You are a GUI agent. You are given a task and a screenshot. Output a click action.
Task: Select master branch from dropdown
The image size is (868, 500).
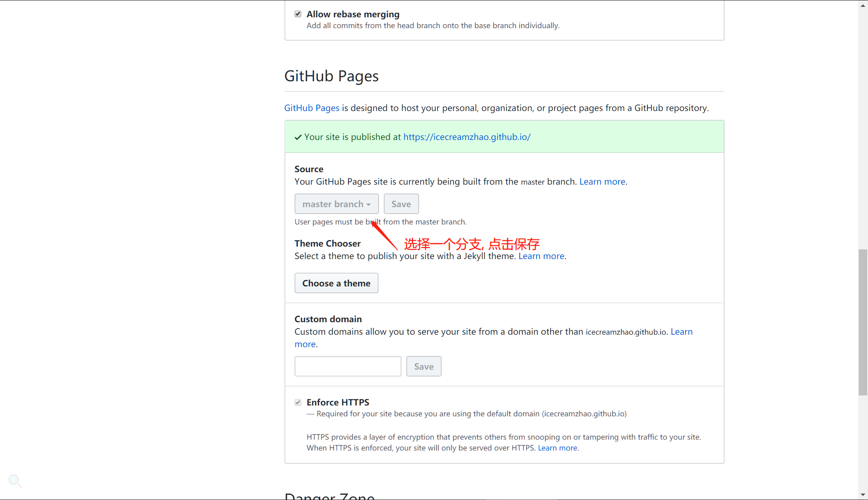click(x=336, y=204)
